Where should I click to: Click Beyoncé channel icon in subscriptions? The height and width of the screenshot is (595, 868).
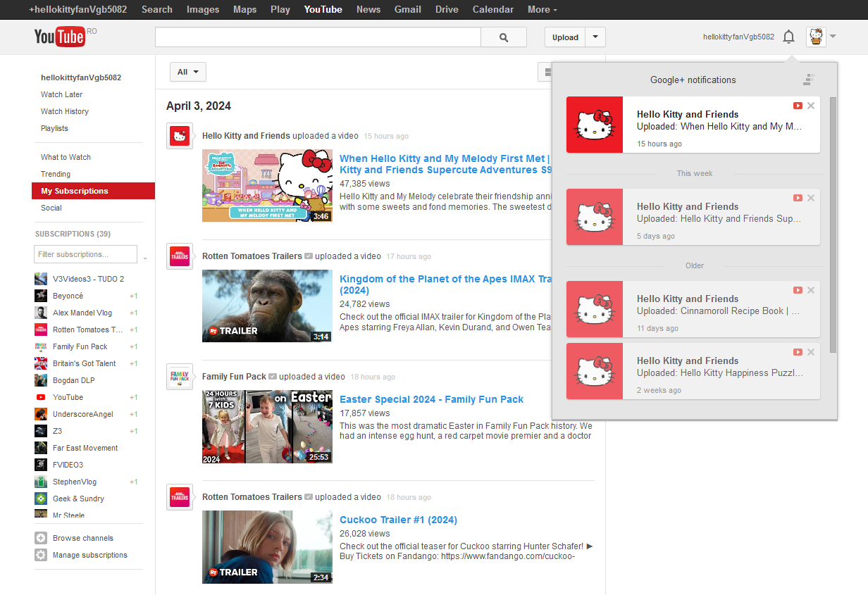coord(41,296)
